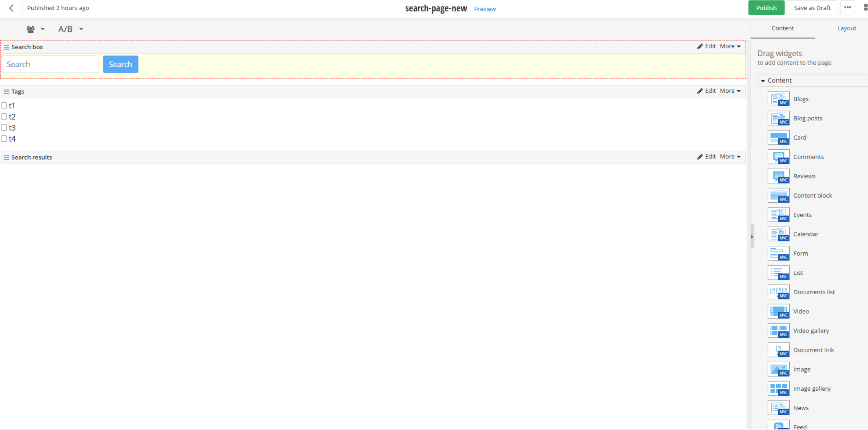The width and height of the screenshot is (868, 430).
Task: Check the t2 tag checkbox
Action: click(x=4, y=117)
